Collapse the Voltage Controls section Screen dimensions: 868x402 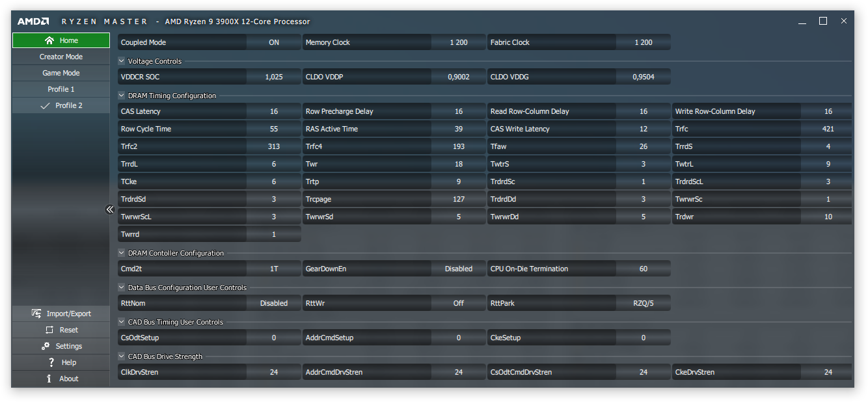[x=122, y=61]
